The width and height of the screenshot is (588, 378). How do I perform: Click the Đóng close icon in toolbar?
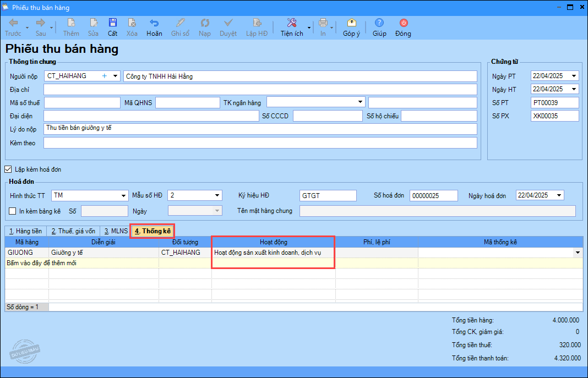tap(403, 23)
